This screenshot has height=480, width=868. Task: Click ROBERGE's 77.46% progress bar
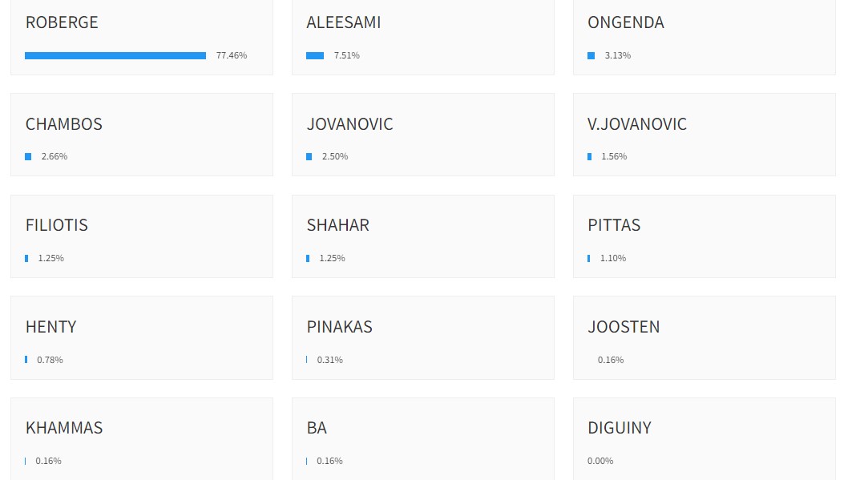tap(115, 55)
